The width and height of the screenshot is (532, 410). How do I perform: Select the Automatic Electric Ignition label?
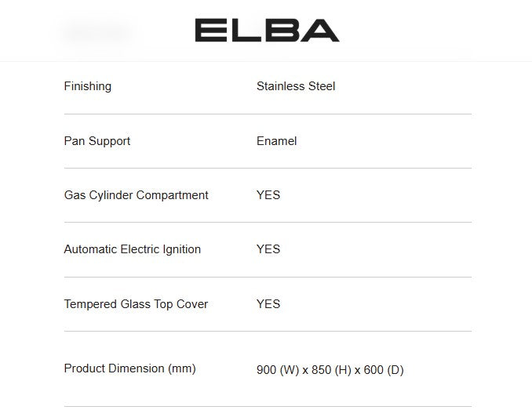132,249
